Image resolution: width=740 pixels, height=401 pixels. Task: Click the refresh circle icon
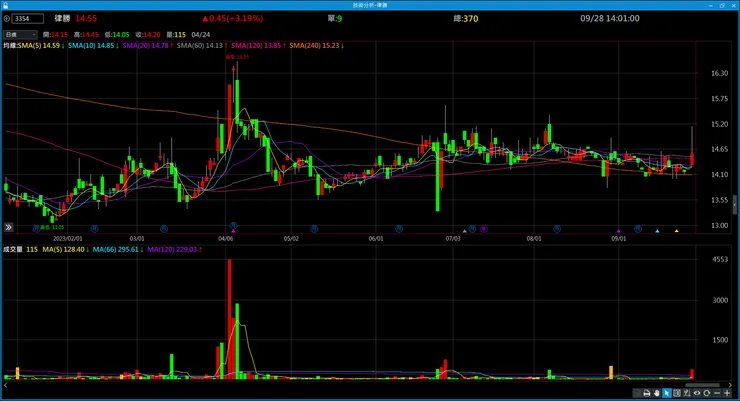coord(706,393)
